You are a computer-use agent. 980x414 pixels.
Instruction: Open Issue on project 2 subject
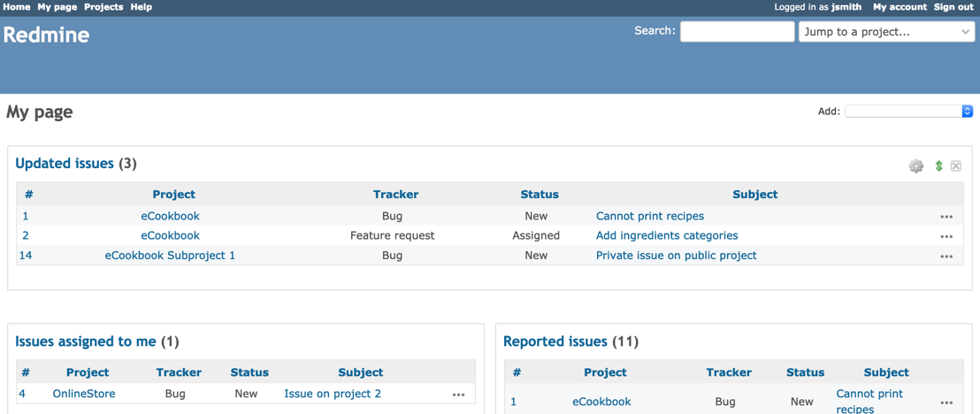333,394
